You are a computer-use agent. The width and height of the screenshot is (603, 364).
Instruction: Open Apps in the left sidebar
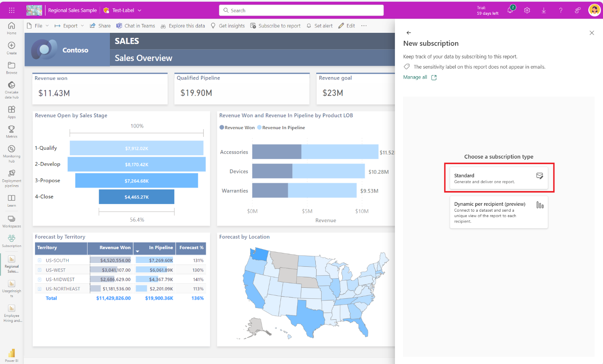point(11,112)
